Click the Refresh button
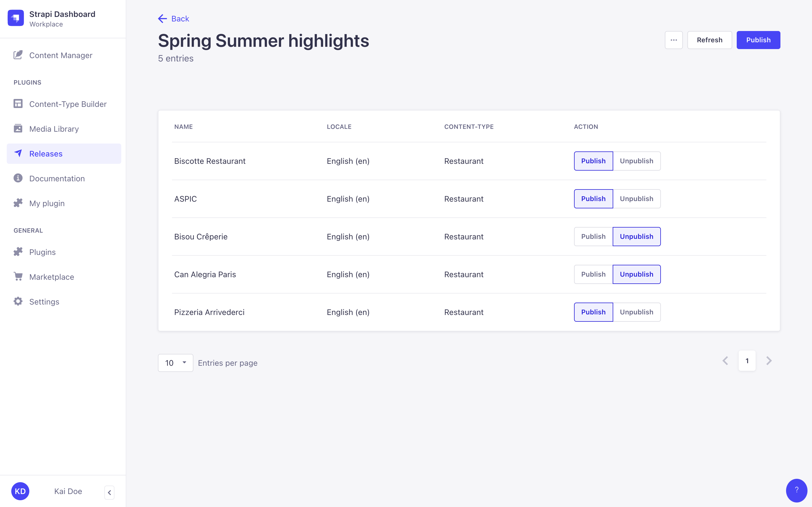The height and width of the screenshot is (507, 812). click(709, 40)
